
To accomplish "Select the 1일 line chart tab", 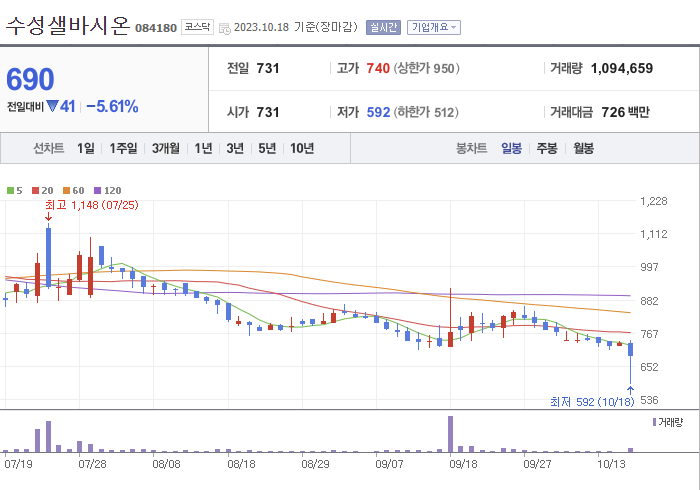I will pyautogui.click(x=86, y=148).
